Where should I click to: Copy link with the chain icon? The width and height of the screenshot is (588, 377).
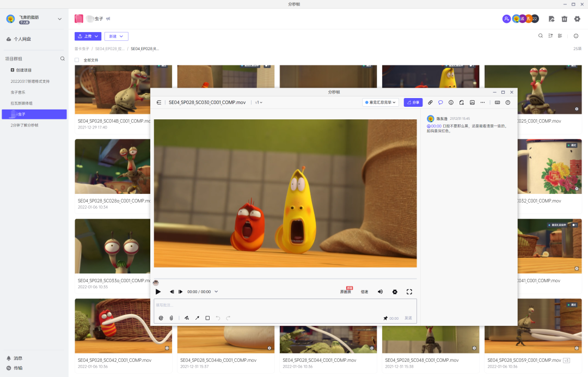tap(430, 102)
